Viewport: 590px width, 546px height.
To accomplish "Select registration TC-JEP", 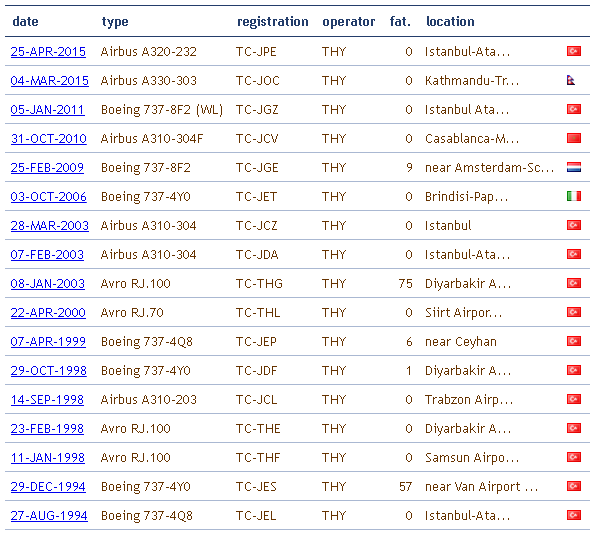I will 256,341.
